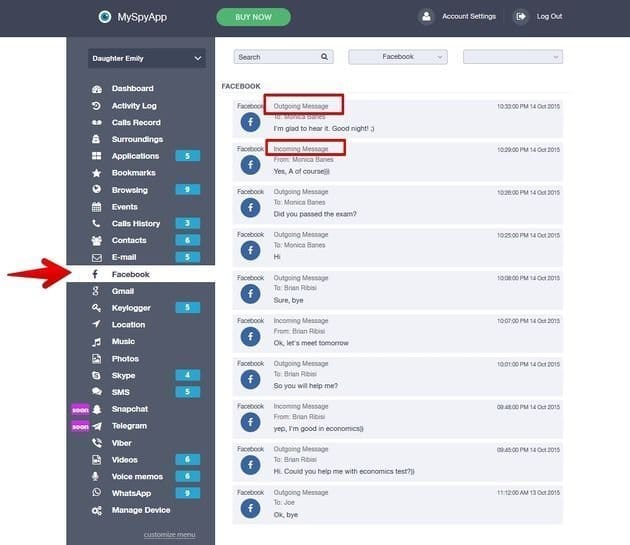Select Videos film icon
Image resolution: width=630 pixels, height=545 pixels.
[x=96, y=459]
